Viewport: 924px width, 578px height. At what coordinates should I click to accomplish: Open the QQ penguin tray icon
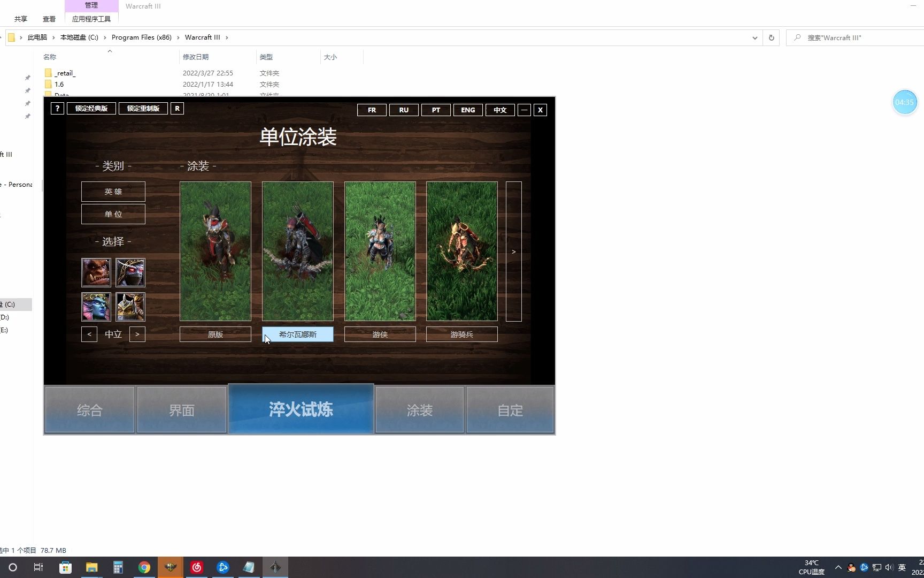point(851,567)
